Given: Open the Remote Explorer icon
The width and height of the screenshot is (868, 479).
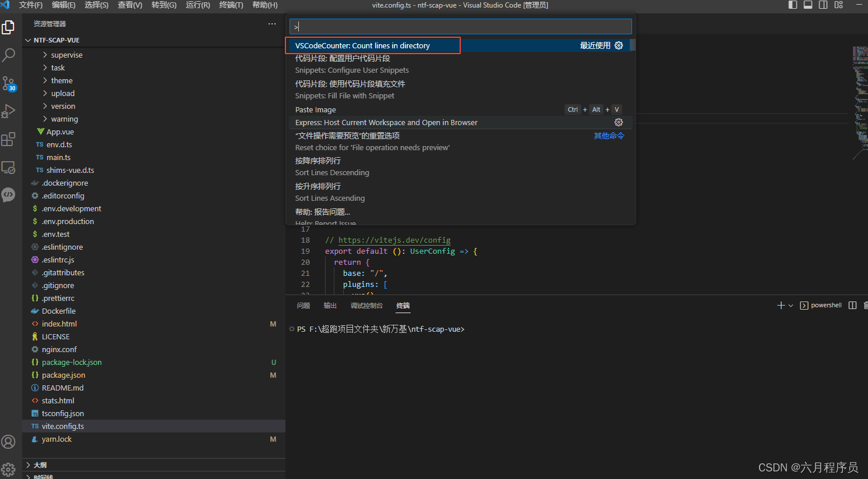Looking at the screenshot, I should tap(9, 167).
